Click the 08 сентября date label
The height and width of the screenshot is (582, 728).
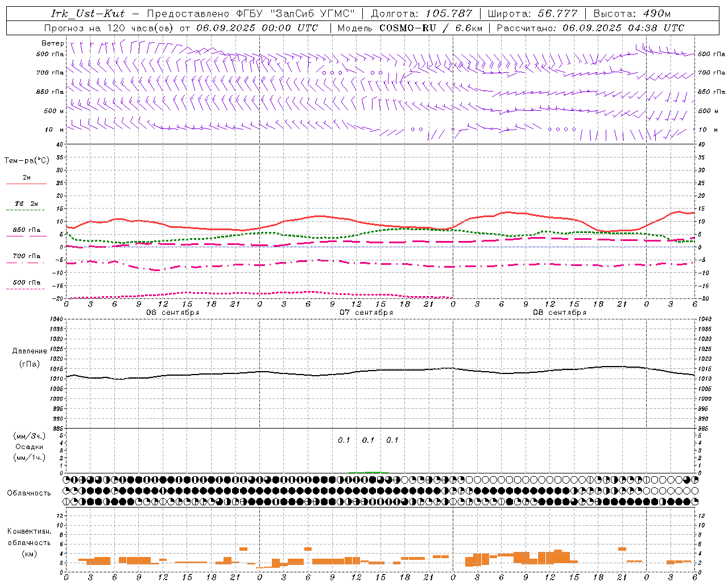(x=560, y=313)
